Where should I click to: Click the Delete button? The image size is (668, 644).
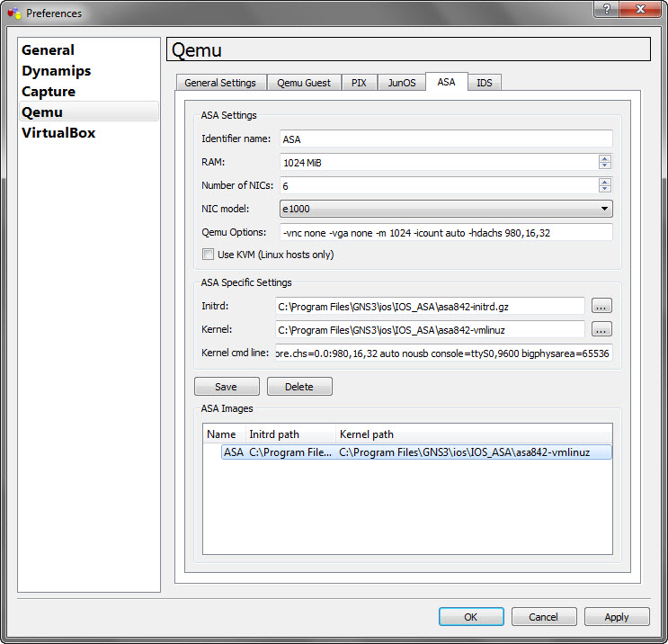(299, 387)
